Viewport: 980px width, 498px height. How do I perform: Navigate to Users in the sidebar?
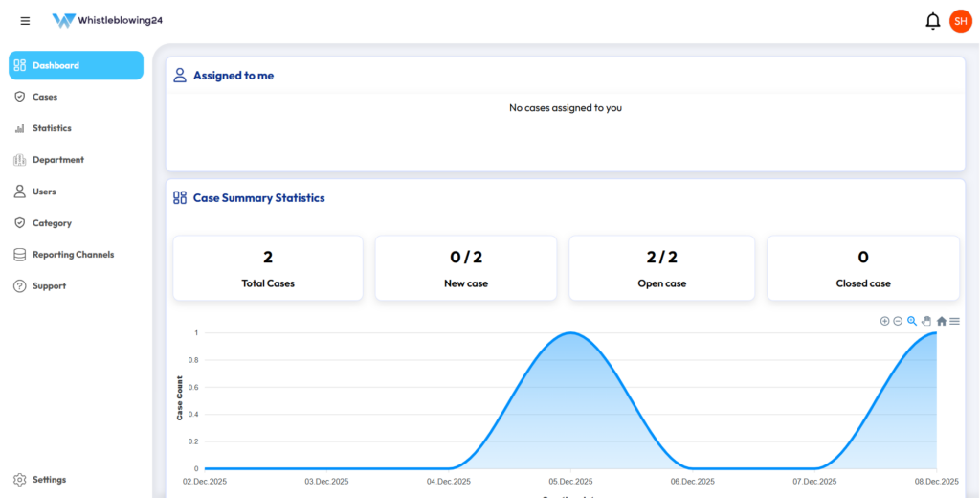coord(44,192)
